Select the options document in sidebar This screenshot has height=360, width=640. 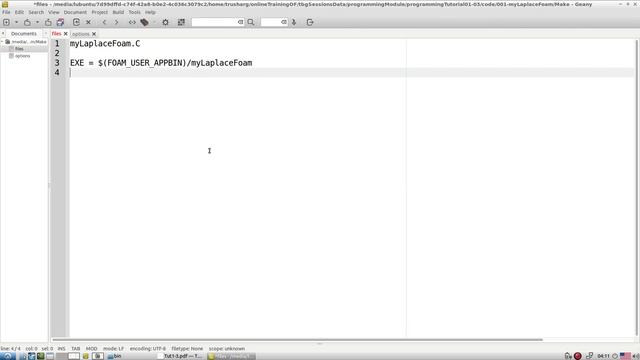coord(22,56)
